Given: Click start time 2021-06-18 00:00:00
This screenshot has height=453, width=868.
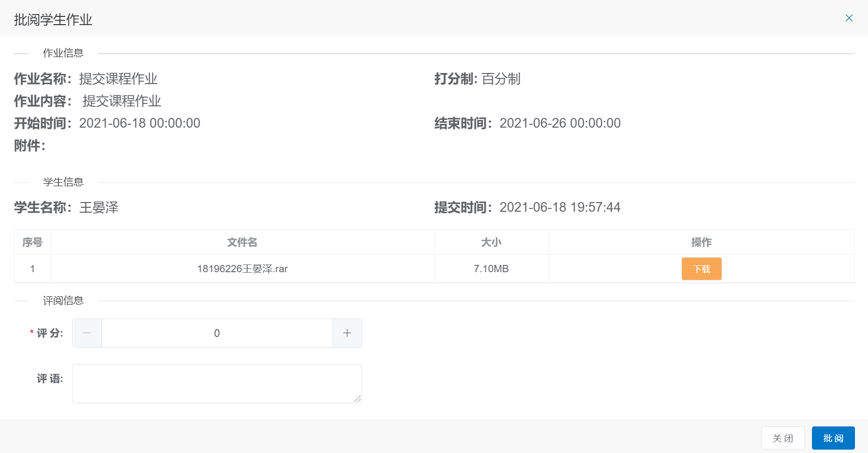Looking at the screenshot, I should [x=140, y=123].
